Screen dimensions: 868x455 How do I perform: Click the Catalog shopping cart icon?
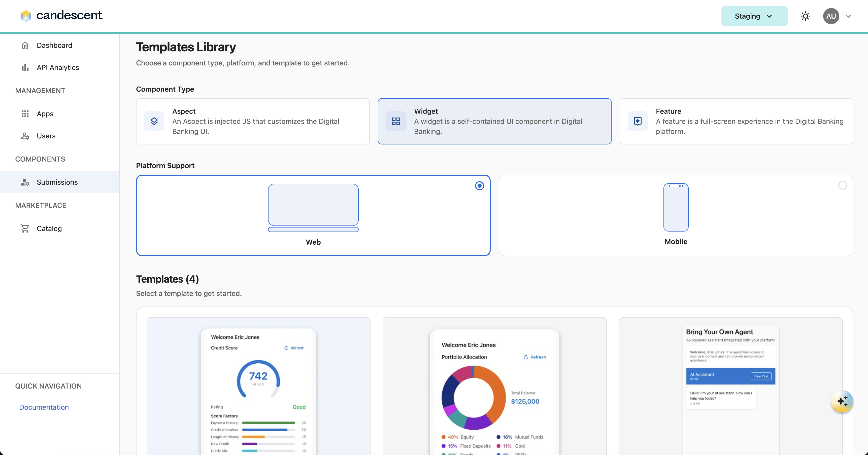[25, 228]
